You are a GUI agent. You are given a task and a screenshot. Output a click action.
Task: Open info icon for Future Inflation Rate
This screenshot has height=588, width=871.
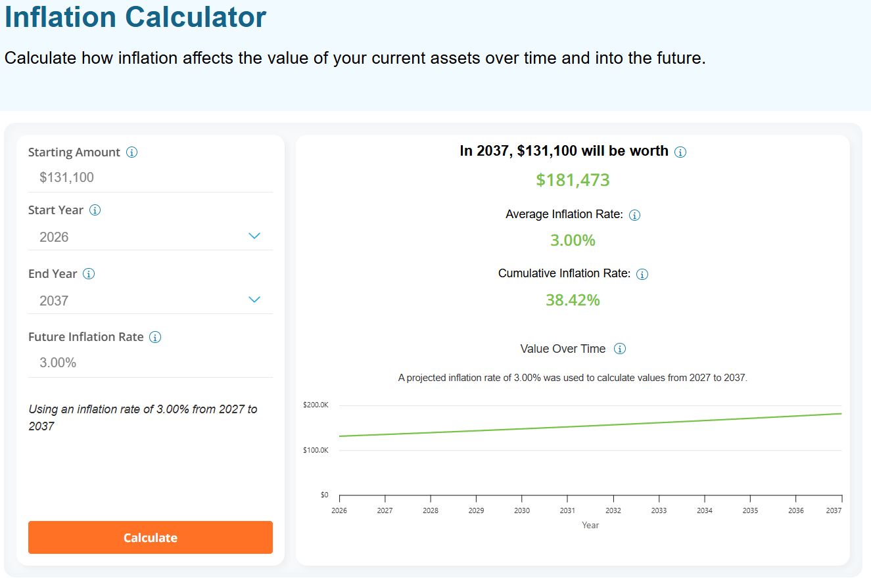tap(155, 337)
